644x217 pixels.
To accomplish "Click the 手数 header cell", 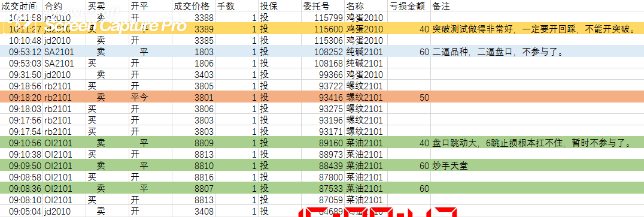I will click(x=236, y=6).
